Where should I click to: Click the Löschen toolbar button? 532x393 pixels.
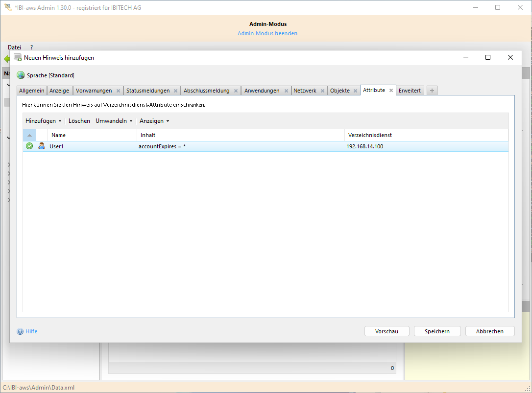[x=79, y=121]
